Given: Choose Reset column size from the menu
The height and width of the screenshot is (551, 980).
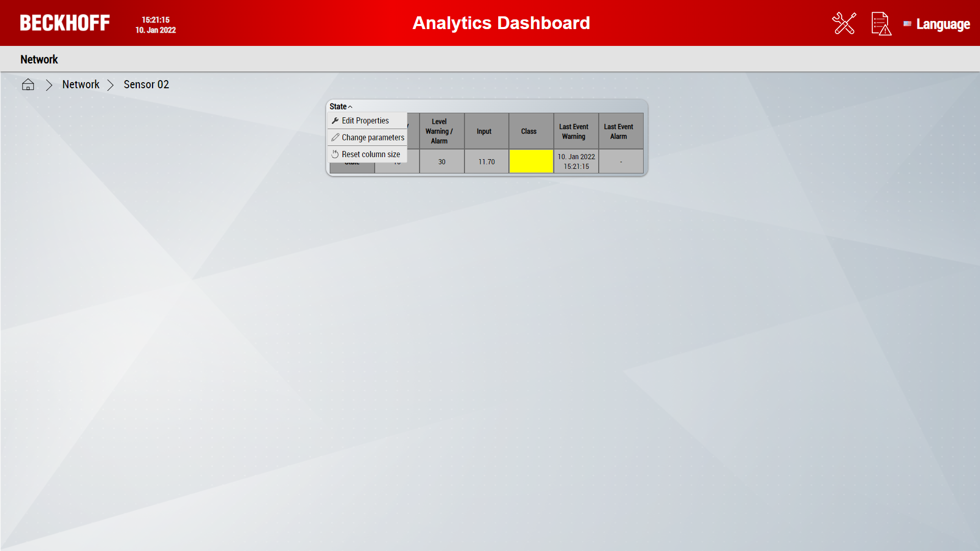Looking at the screenshot, I should (x=367, y=155).
